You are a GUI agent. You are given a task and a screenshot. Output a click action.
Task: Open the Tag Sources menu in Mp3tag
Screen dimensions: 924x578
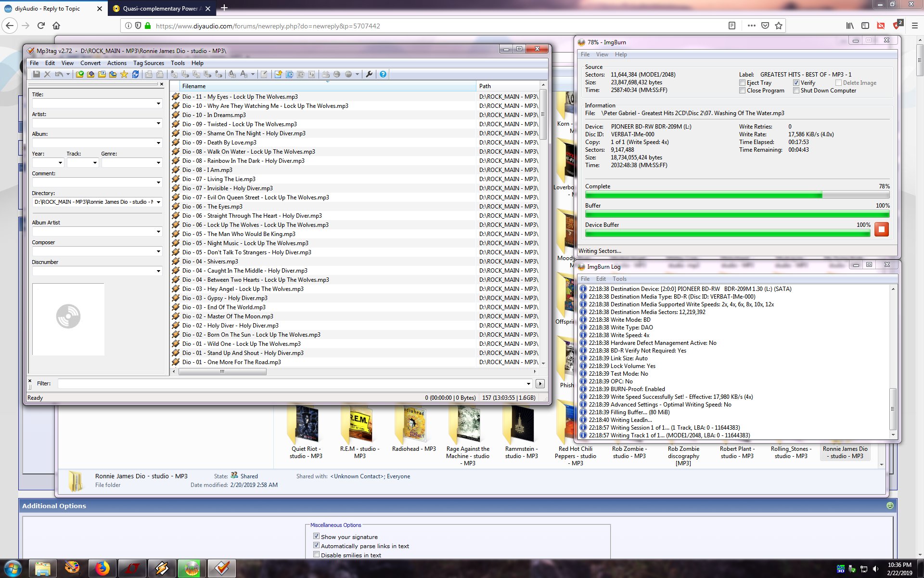tap(149, 63)
